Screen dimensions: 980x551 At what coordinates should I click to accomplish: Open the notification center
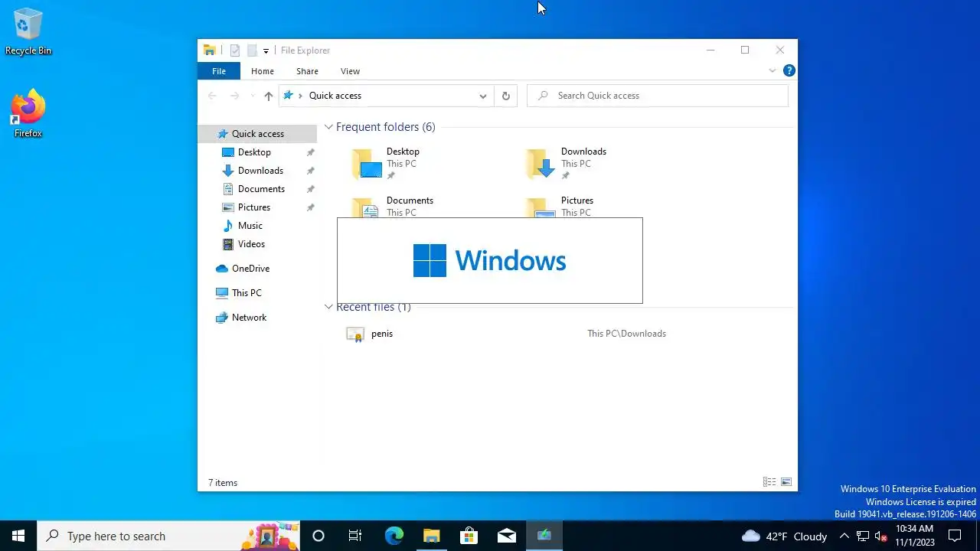(x=955, y=536)
